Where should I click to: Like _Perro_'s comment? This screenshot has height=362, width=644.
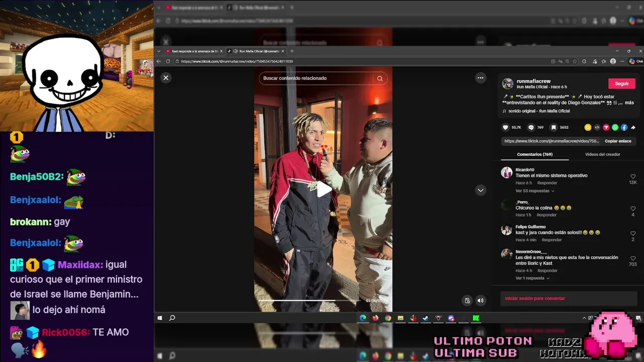pos(633,209)
